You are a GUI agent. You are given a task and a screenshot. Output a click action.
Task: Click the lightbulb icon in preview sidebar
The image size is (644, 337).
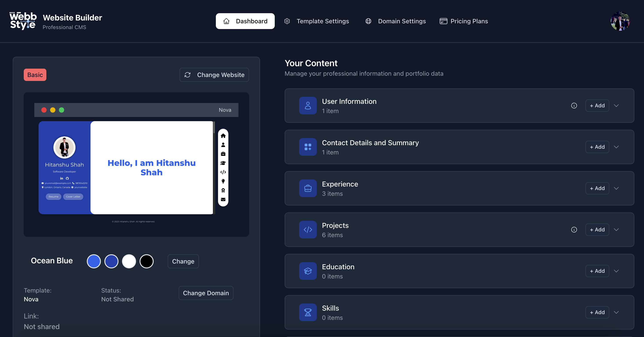pyautogui.click(x=223, y=181)
